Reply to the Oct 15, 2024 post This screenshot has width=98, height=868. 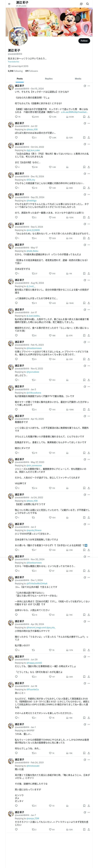tap(16, 117)
